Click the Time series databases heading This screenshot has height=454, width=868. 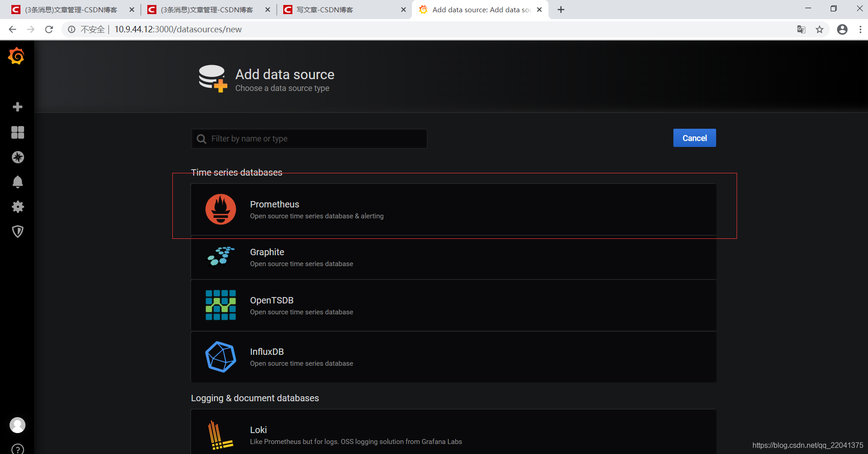point(236,172)
